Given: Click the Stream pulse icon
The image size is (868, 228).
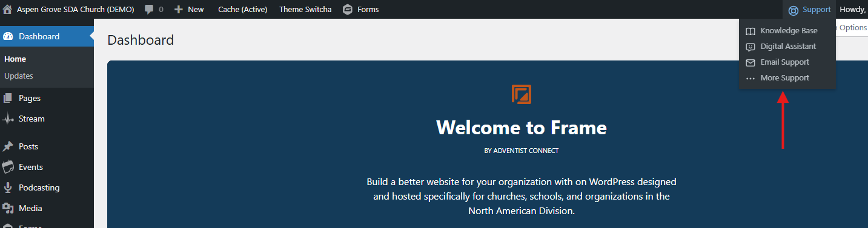Looking at the screenshot, I should tap(8, 119).
